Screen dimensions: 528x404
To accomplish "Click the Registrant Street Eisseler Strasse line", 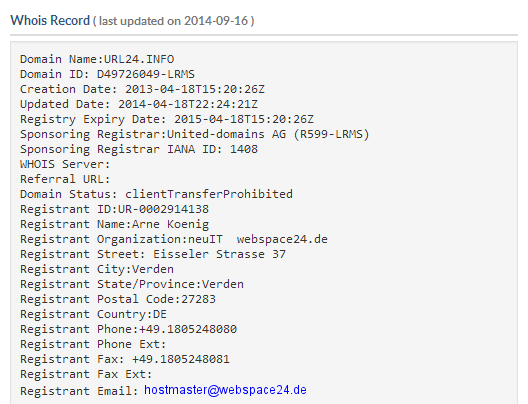I will click(x=153, y=254).
